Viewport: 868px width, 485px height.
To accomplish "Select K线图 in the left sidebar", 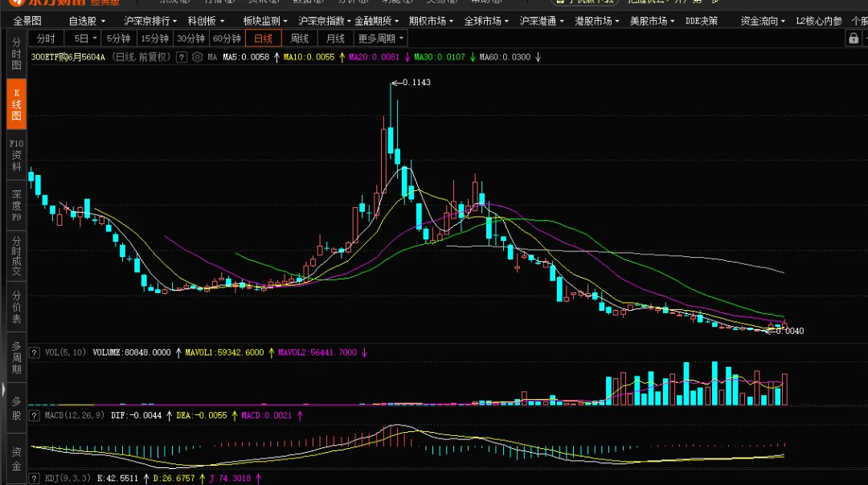I will click(x=16, y=104).
